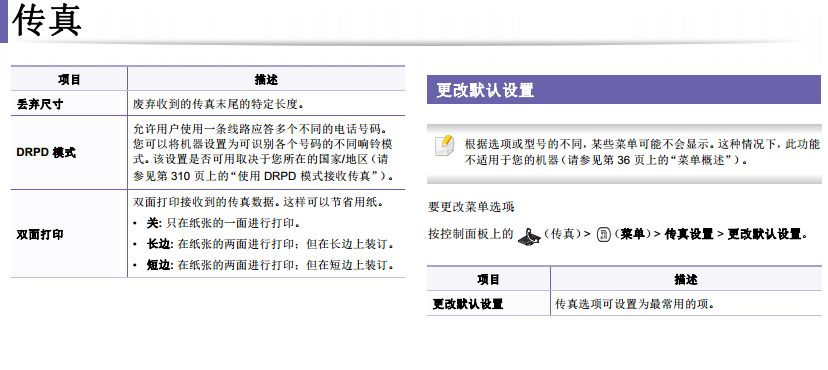The image size is (828, 370).
Task: Click the 传真 page title
Action: 46,21
